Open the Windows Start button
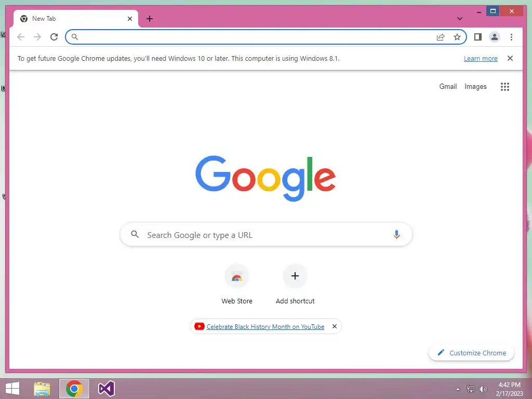The width and height of the screenshot is (532, 399). coord(12,389)
